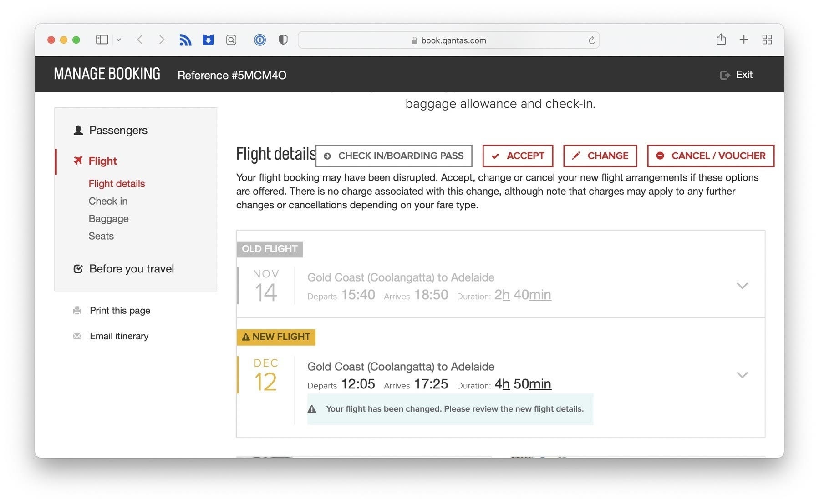Expand the old flight Nov 14 details
819x504 pixels.
[742, 286]
